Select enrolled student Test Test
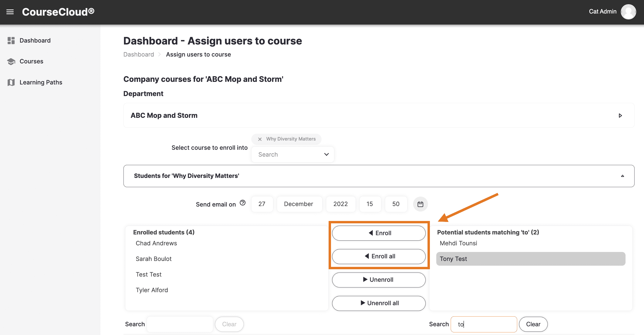644x335 pixels. (149, 274)
